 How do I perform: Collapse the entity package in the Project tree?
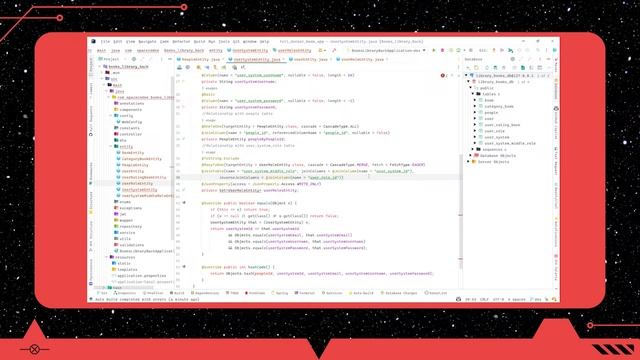click(x=111, y=147)
